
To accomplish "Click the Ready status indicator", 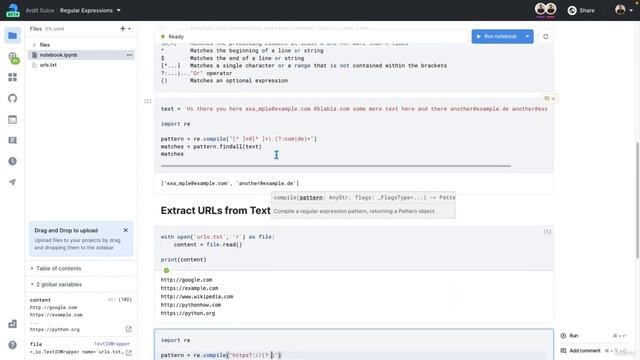I will [172, 36].
